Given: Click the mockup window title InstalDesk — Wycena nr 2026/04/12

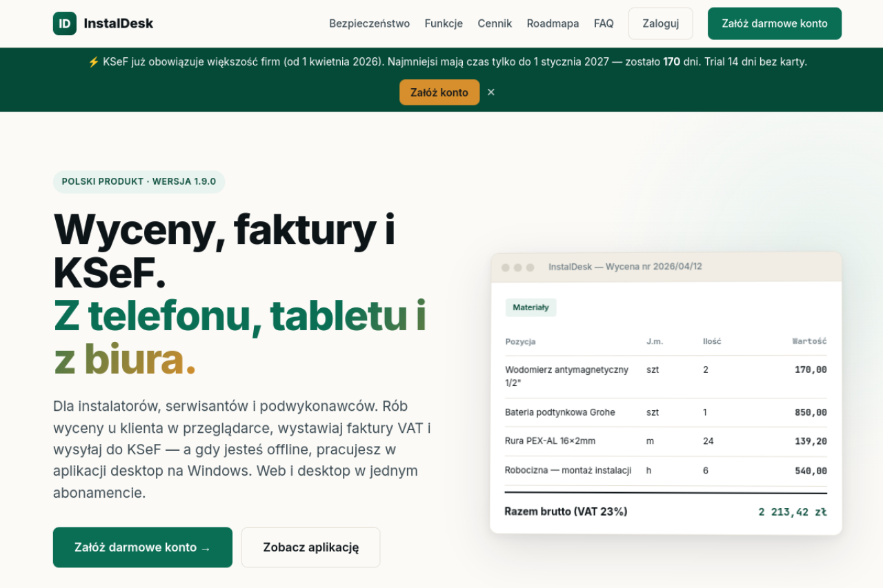Looking at the screenshot, I should [x=625, y=267].
